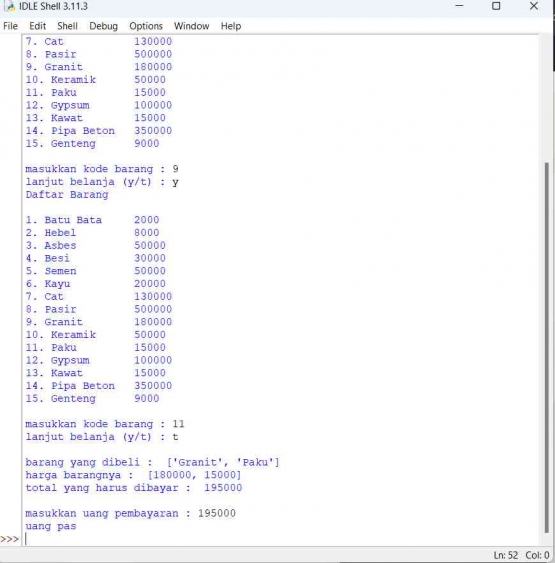Click the 'uang pas' output line

tap(51, 526)
